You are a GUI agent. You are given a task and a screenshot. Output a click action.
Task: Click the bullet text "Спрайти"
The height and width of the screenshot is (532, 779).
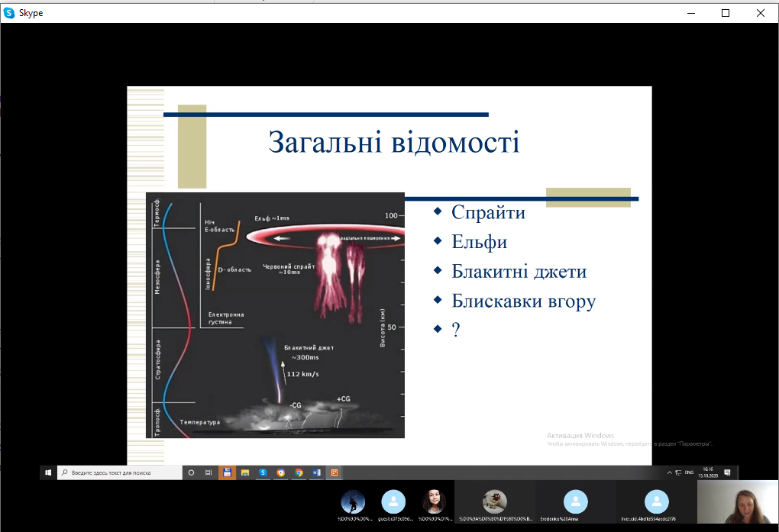[x=488, y=213]
